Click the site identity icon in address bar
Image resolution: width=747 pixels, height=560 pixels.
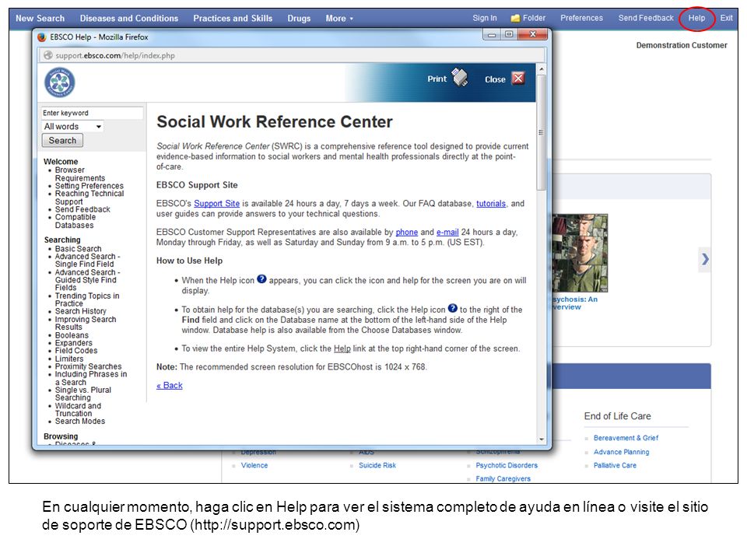[47, 55]
